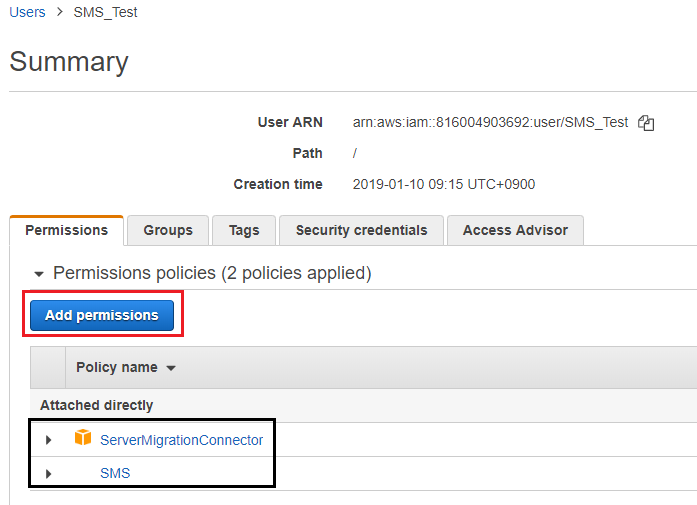Click the Add permissions button
The image size is (697, 505).
click(102, 315)
